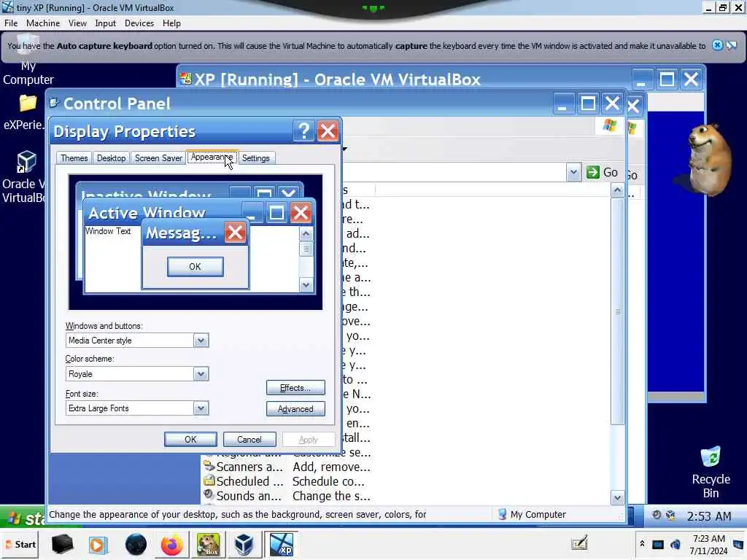Screen dimensions: 747x560
Task: Click 'Schedule co...' description text
Action: (328, 481)
